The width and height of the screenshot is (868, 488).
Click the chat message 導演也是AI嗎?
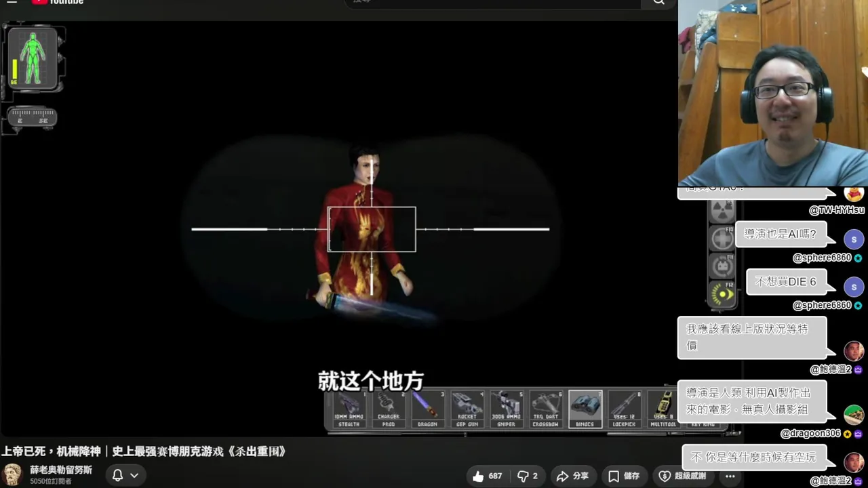coord(781,234)
